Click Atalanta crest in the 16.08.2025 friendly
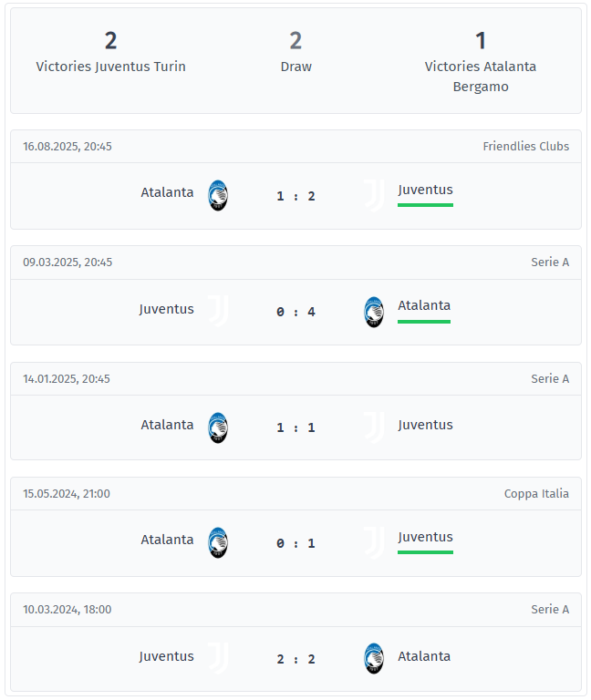Image resolution: width=591 pixels, height=700 pixels. [x=218, y=195]
